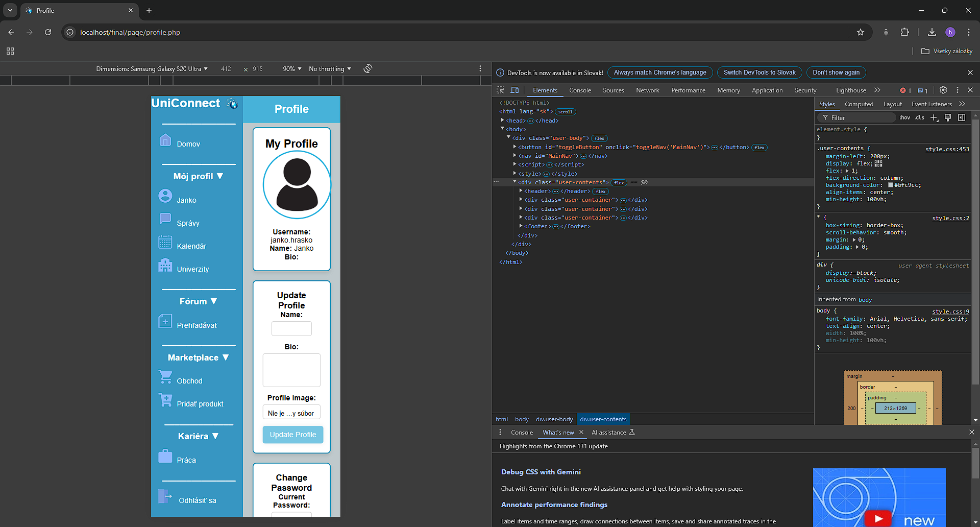Click the styles Filter input field

[857, 117]
